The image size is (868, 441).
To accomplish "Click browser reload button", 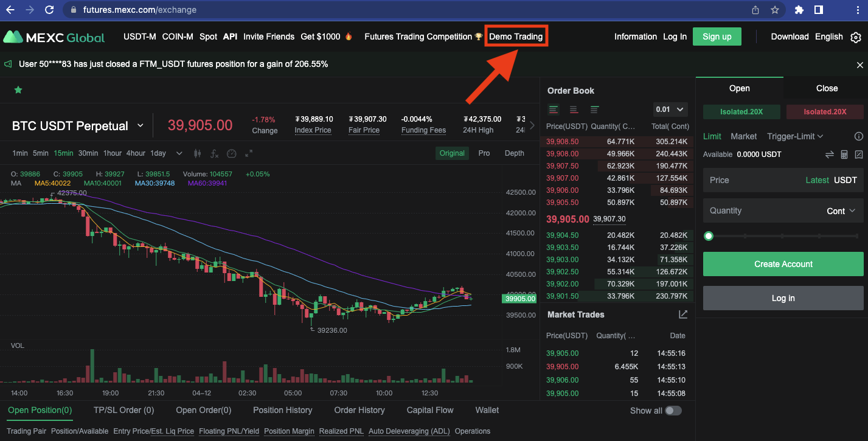I will tap(49, 10).
